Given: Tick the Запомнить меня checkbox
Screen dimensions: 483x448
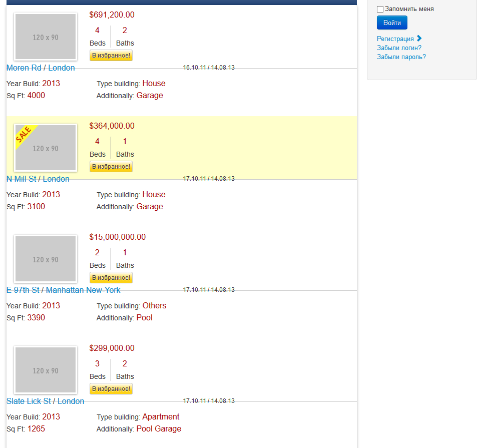Looking at the screenshot, I should click(x=380, y=9).
